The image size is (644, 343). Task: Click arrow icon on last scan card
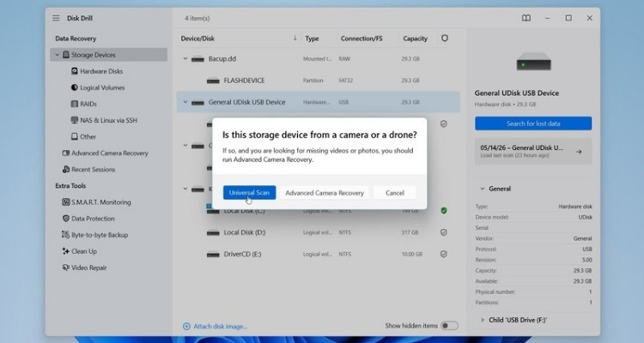point(579,152)
